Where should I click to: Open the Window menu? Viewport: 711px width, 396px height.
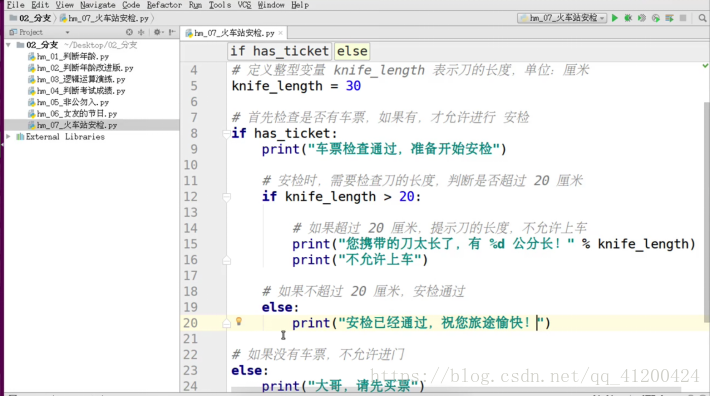pyautogui.click(x=271, y=5)
